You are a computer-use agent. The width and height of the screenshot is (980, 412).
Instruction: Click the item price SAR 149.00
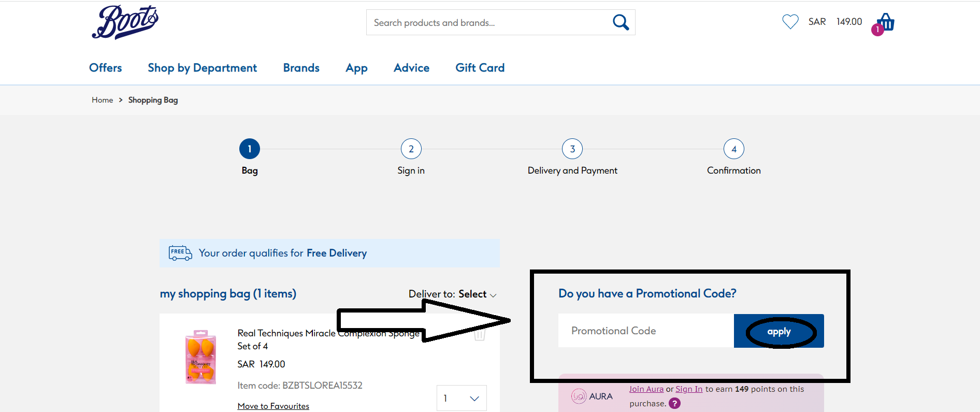262,364
